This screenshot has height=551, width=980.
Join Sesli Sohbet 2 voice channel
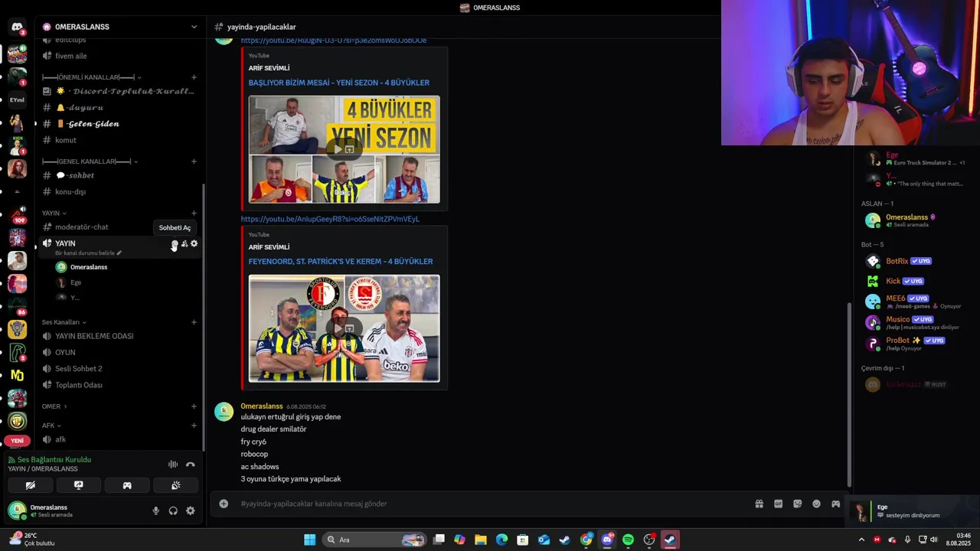pyautogui.click(x=120, y=369)
